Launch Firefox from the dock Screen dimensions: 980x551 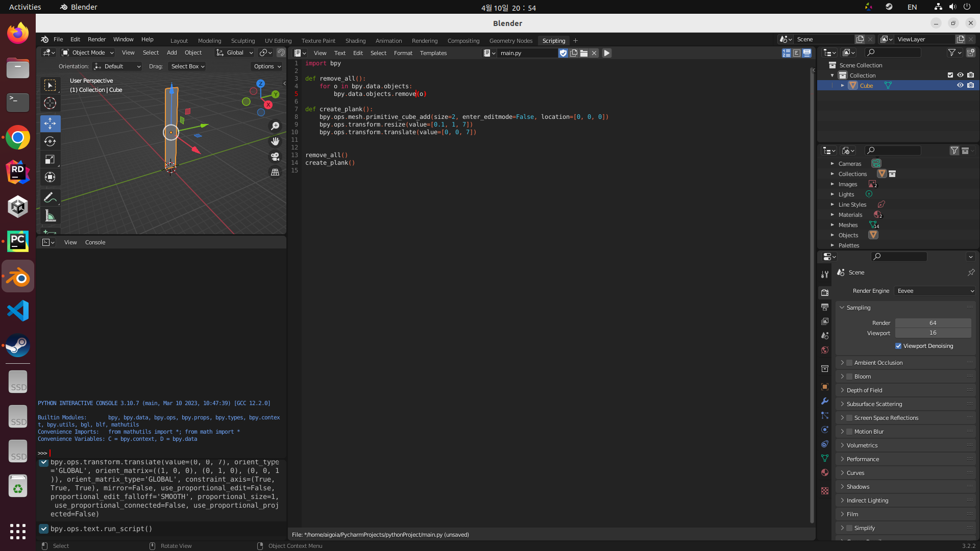point(18,34)
